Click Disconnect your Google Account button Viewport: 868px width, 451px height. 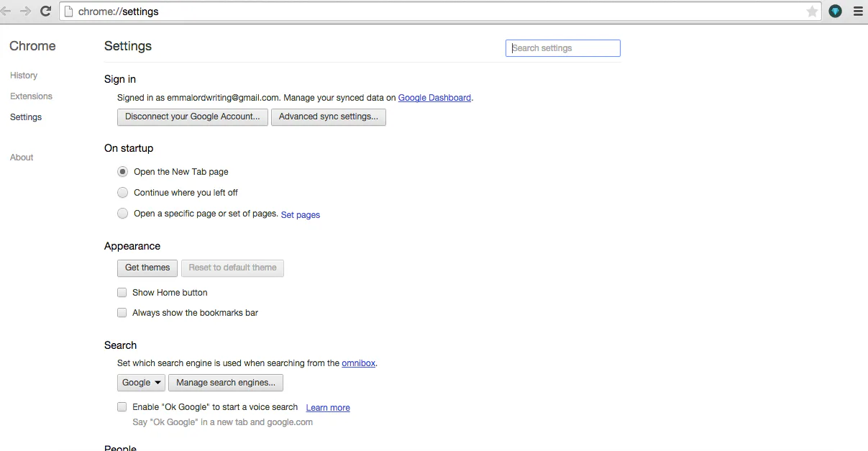point(192,117)
